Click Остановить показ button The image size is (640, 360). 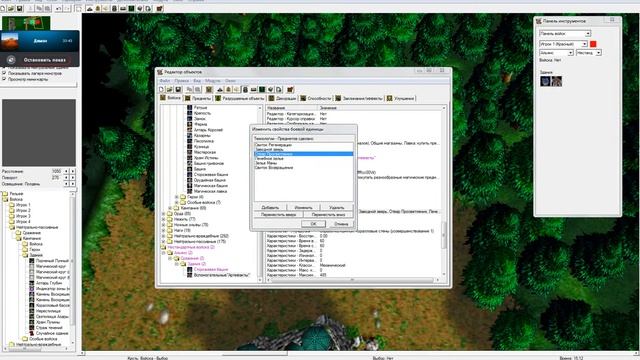coord(44,60)
